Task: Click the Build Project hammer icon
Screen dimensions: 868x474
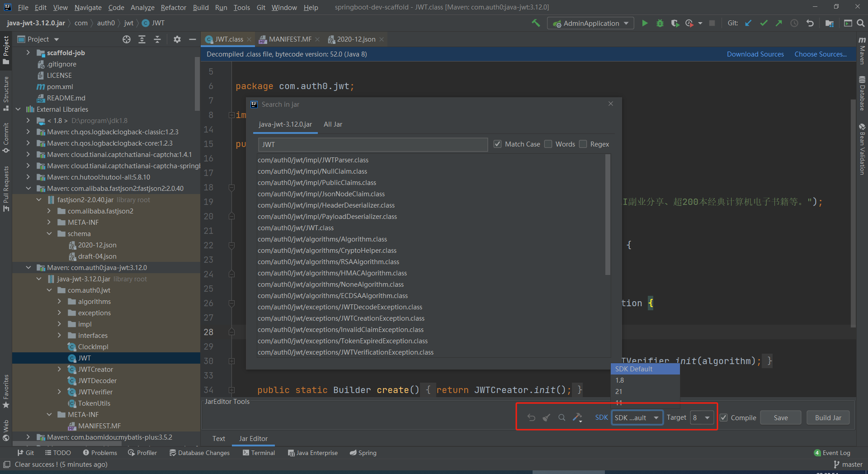Action: click(536, 23)
